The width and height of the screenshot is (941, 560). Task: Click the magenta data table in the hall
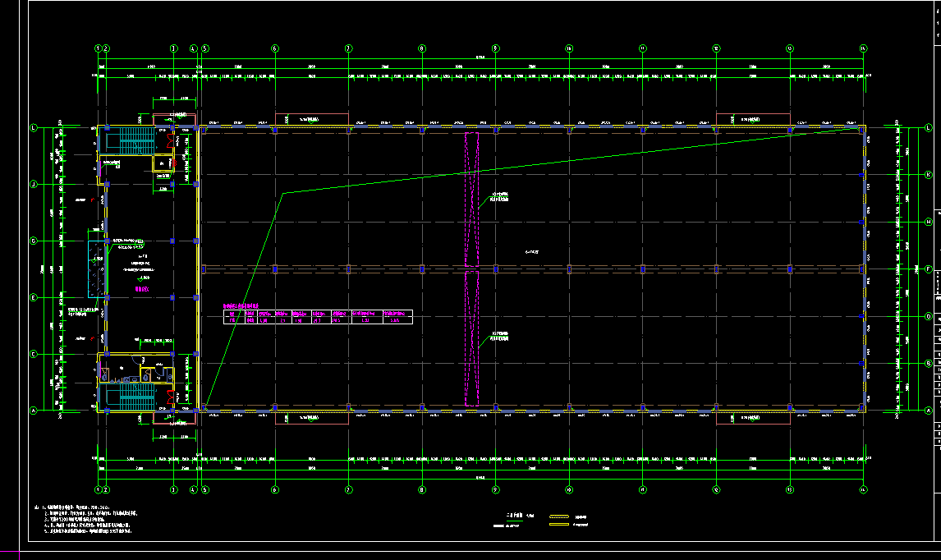pyautogui.click(x=317, y=317)
